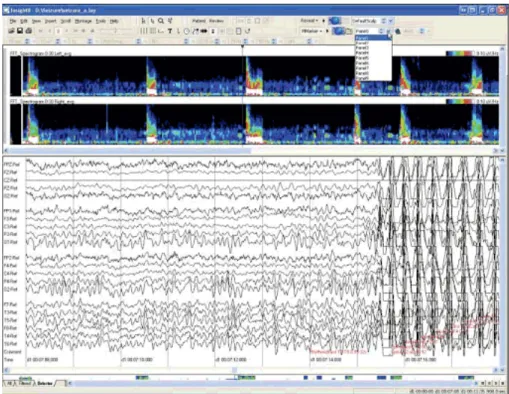Adjust the paging speed slider
The height and width of the screenshot is (394, 509).
click(115, 31)
